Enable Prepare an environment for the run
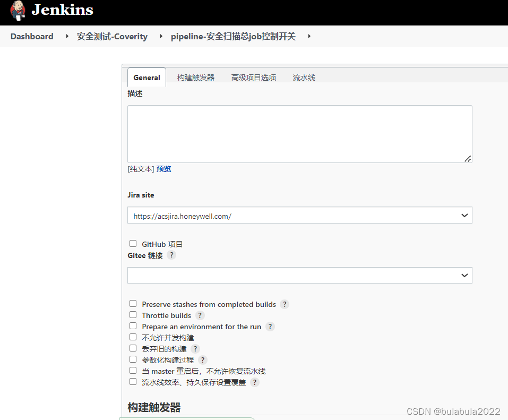Image resolution: width=508 pixels, height=420 pixels. point(133,325)
